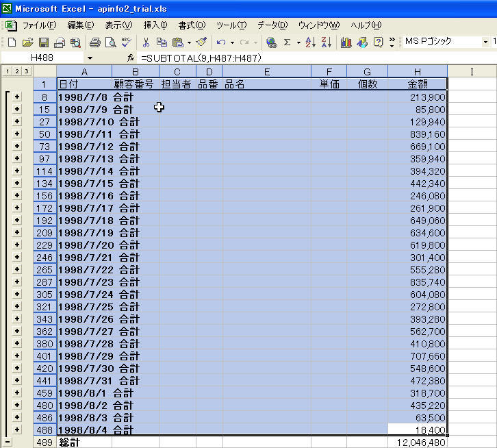Open the Name Box dropdown arrow

[90, 58]
